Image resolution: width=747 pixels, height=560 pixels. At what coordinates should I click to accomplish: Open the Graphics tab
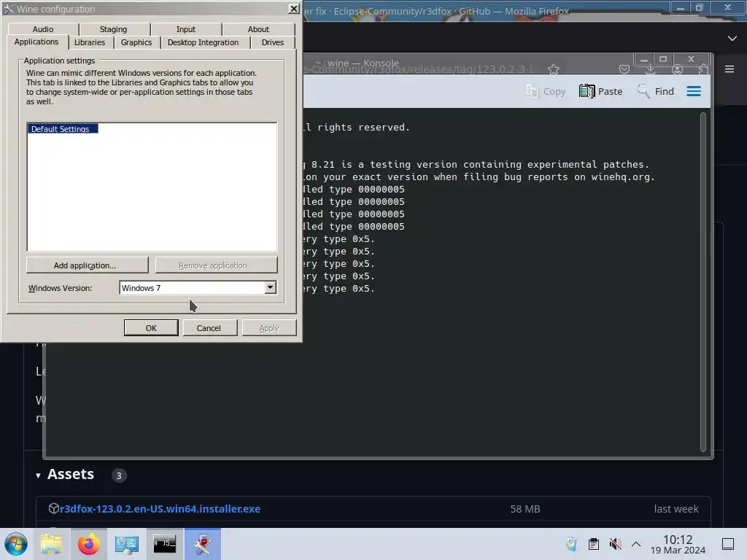[x=136, y=42]
